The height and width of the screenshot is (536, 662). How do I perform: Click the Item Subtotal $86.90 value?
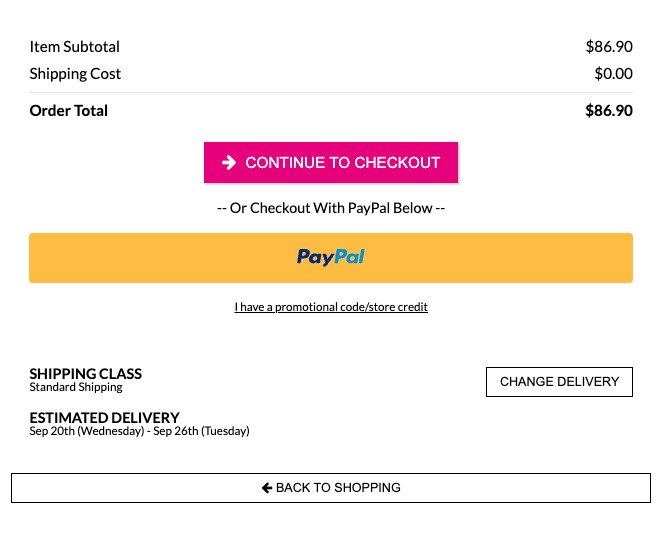click(x=609, y=46)
